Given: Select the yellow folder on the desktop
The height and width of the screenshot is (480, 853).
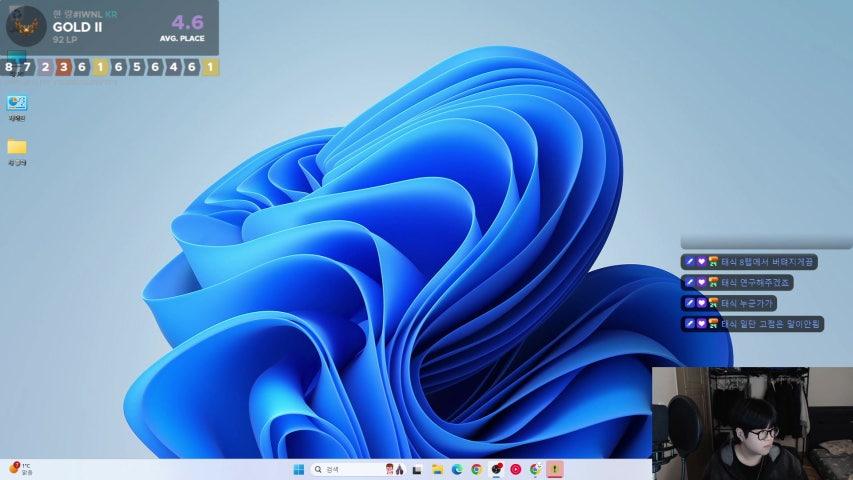Looking at the screenshot, I should tap(17, 148).
